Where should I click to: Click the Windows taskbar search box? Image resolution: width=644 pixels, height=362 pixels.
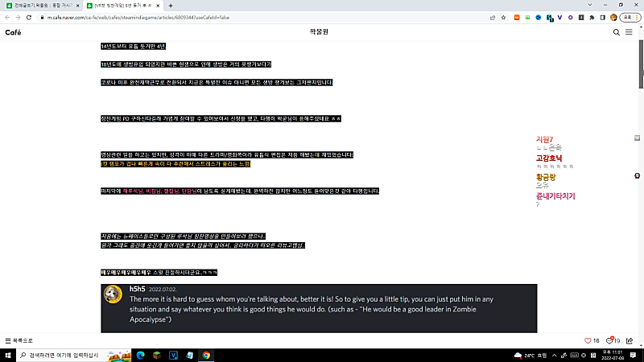[74, 356]
